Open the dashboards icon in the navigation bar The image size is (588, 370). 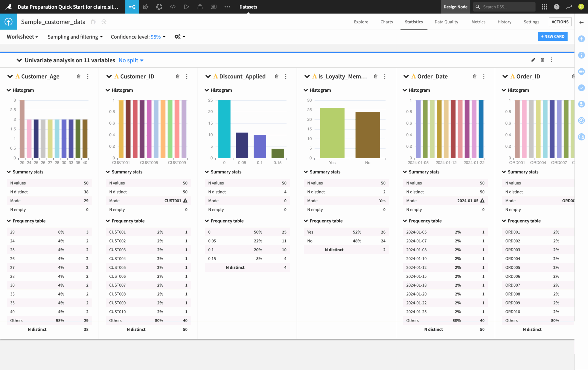tap(214, 7)
